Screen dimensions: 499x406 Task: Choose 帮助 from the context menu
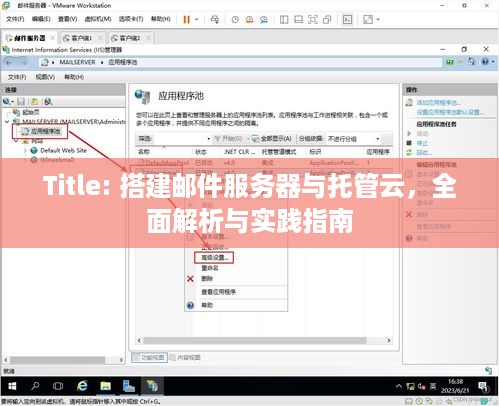click(x=207, y=305)
